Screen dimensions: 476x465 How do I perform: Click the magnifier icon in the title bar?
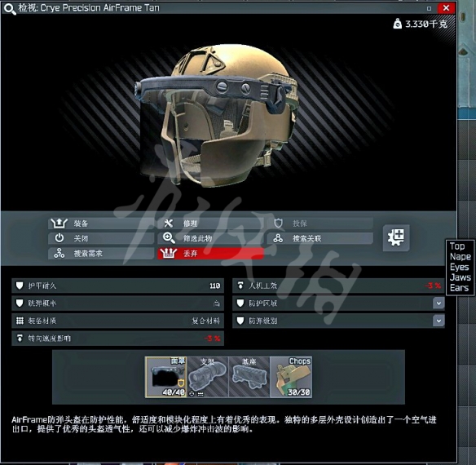pos(10,8)
